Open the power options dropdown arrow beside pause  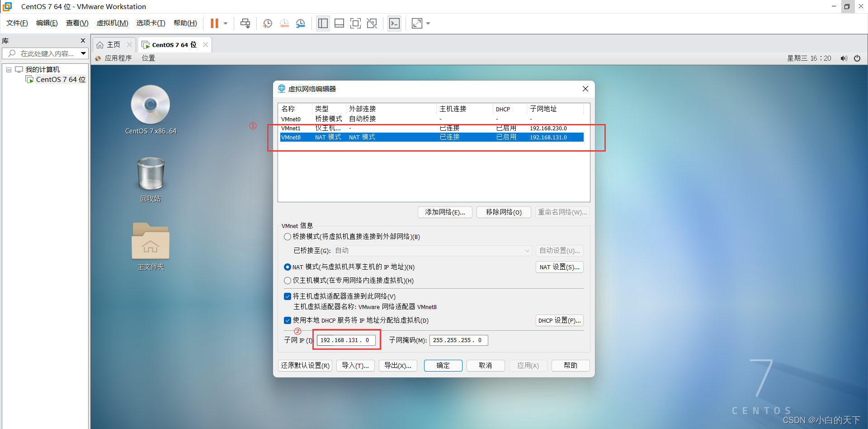pos(226,23)
